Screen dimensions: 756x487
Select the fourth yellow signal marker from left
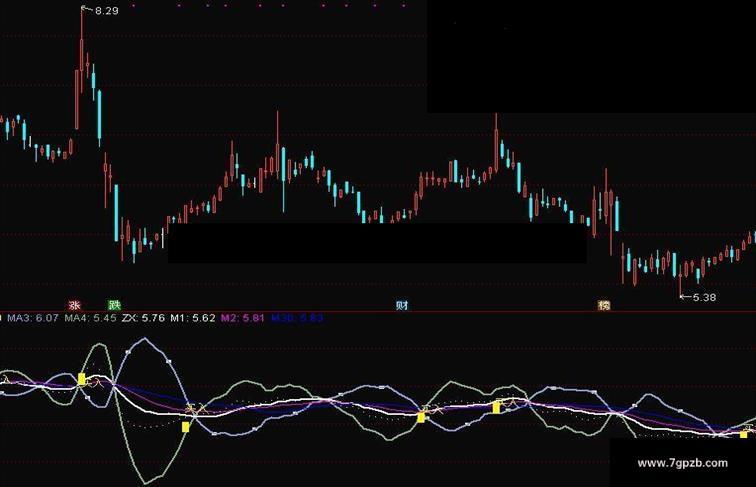click(x=496, y=408)
